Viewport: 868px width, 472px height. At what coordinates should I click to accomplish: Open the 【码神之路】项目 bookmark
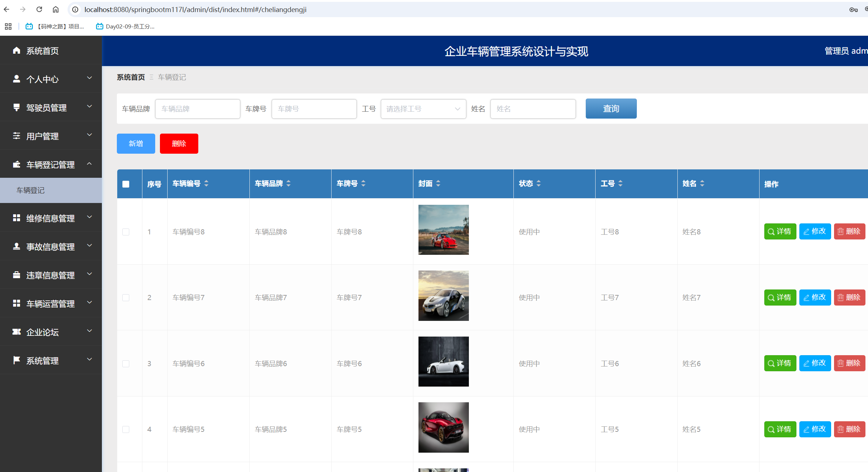[x=55, y=26]
